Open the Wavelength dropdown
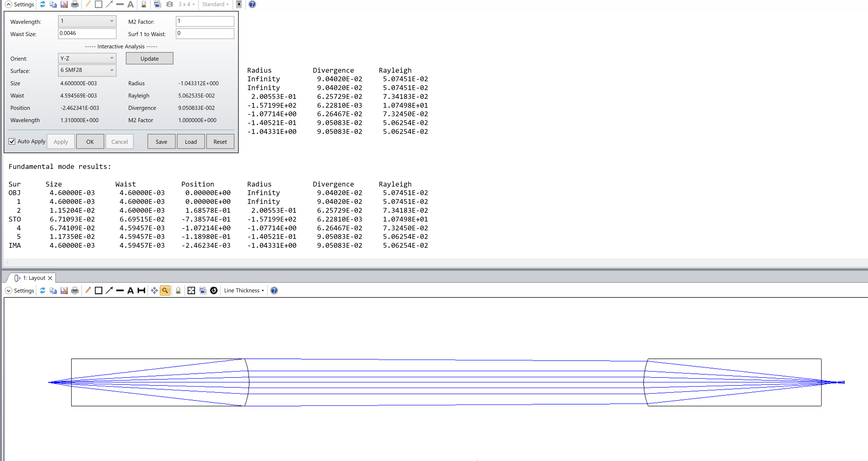 click(87, 21)
